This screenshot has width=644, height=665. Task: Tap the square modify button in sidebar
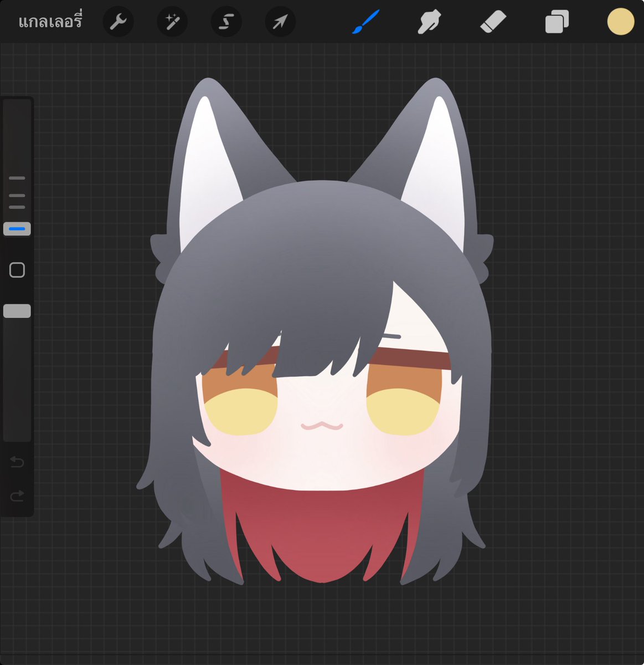[x=17, y=270]
